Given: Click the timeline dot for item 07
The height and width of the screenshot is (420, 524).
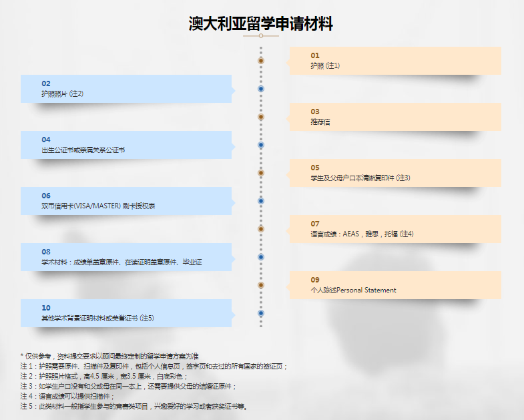Looking at the screenshot, I should pyautogui.click(x=261, y=229).
